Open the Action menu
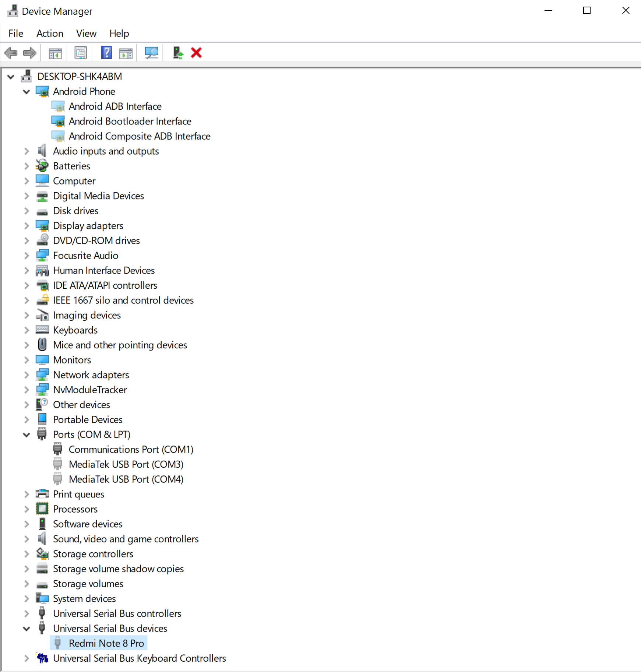The height and width of the screenshot is (672, 641). pyautogui.click(x=50, y=34)
